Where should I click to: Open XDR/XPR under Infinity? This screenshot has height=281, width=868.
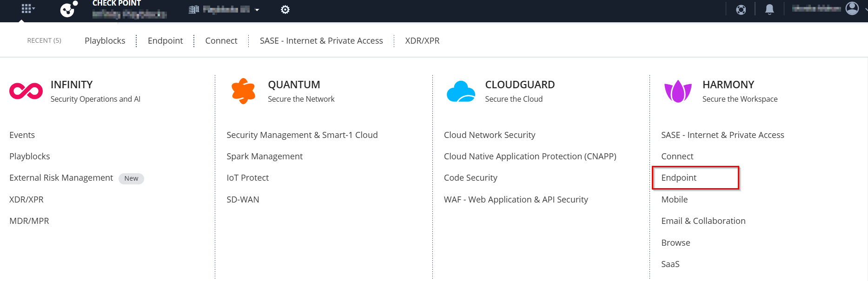point(27,199)
